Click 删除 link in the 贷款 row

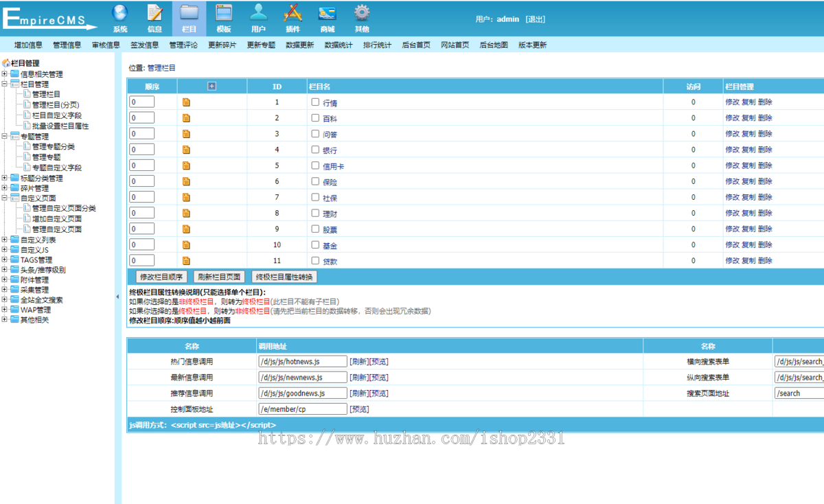click(x=765, y=261)
